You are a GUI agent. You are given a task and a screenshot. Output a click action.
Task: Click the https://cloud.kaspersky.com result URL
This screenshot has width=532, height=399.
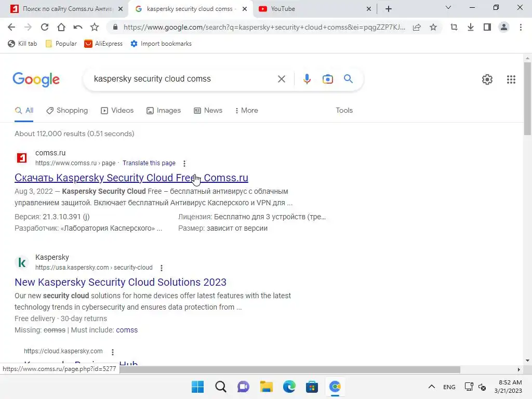pos(63,351)
